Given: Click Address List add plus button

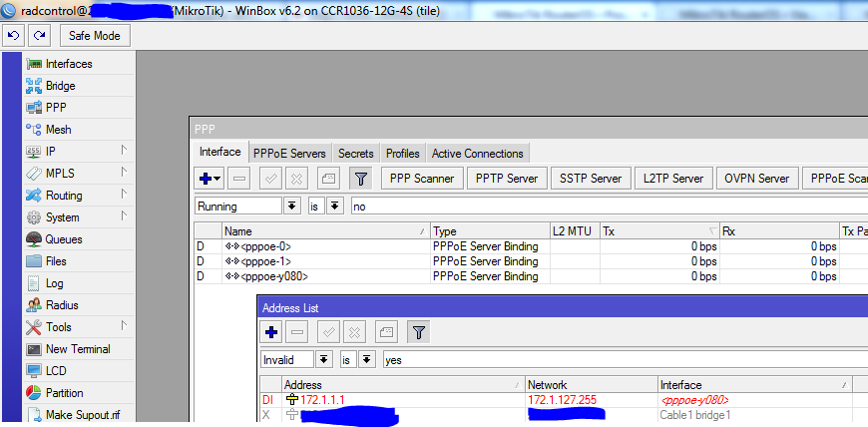Looking at the screenshot, I should (271, 332).
